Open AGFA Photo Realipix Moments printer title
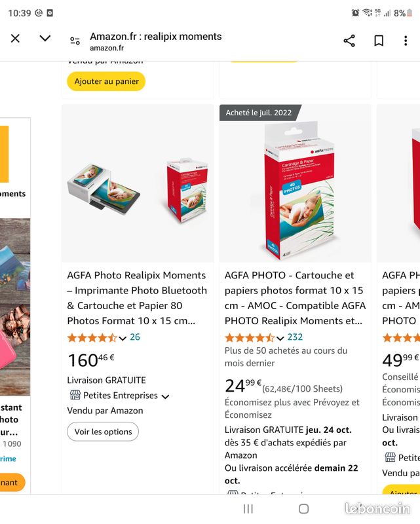 click(137, 298)
